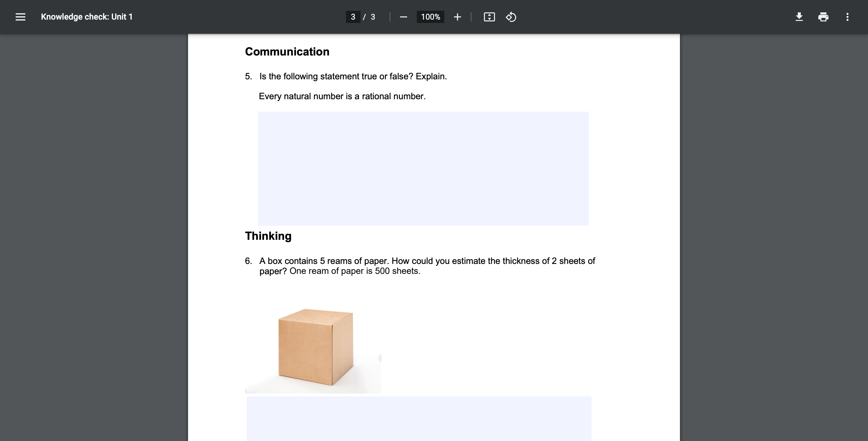Click the Communication heading
Viewport: 868px width, 441px height.
[x=287, y=52]
